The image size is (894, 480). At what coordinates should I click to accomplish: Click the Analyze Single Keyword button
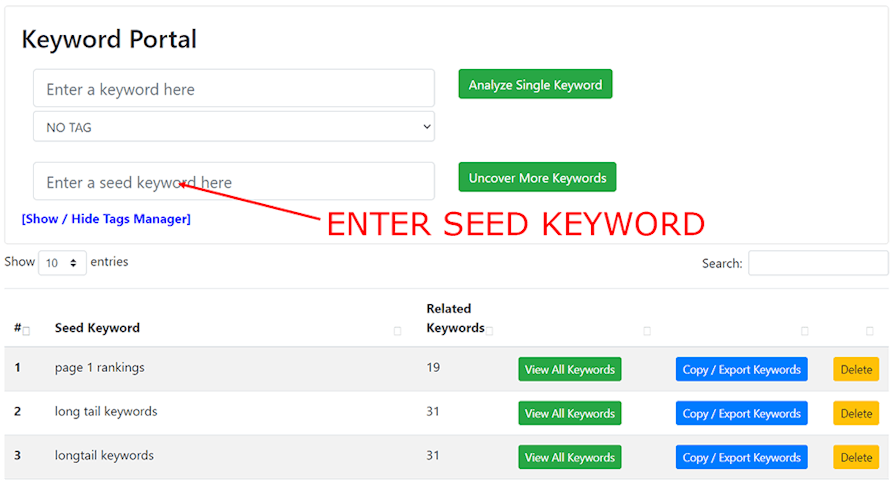pos(535,85)
